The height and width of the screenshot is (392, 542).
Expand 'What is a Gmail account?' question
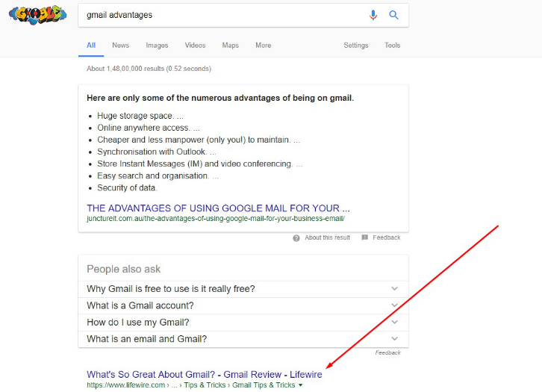[x=394, y=305]
